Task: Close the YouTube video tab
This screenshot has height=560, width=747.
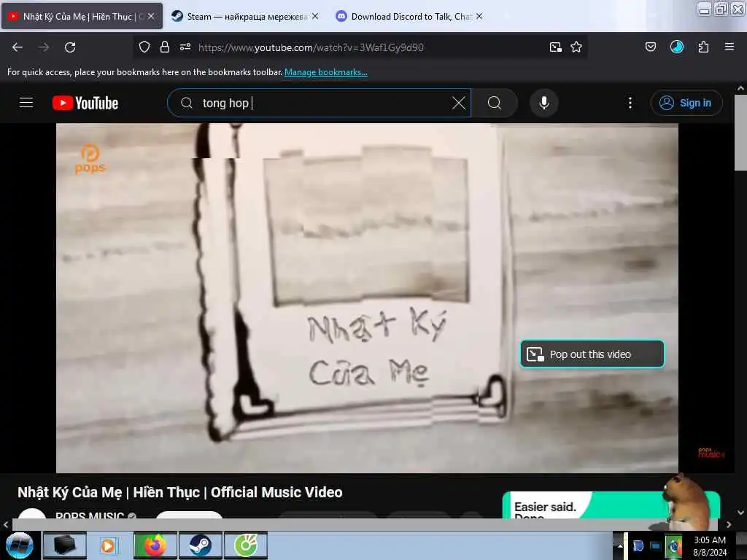Action: (151, 16)
